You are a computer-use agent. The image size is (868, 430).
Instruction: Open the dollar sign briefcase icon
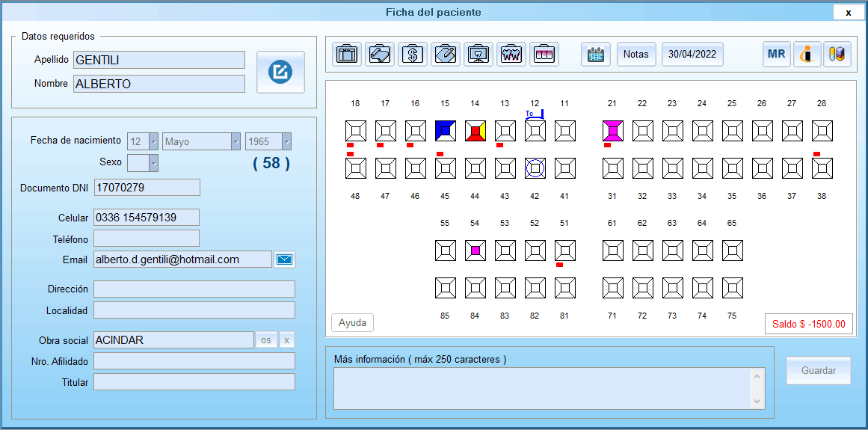click(x=412, y=55)
